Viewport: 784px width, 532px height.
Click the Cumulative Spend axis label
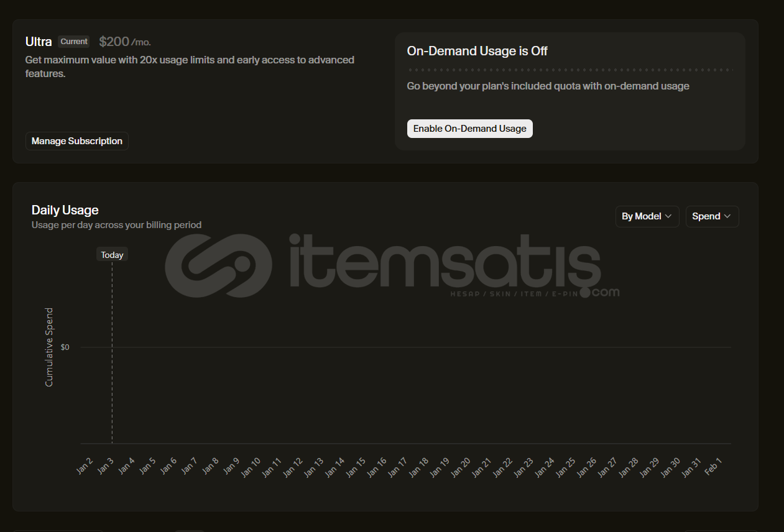pyautogui.click(x=50, y=347)
